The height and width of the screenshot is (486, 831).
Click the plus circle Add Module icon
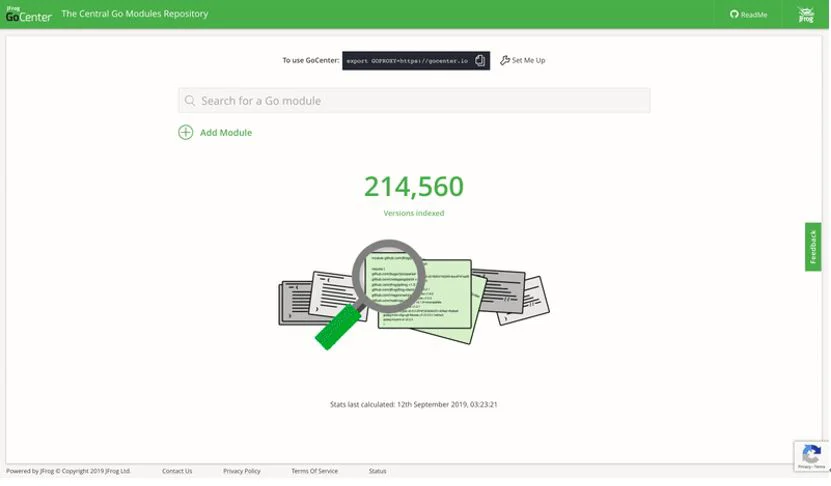[x=185, y=132]
